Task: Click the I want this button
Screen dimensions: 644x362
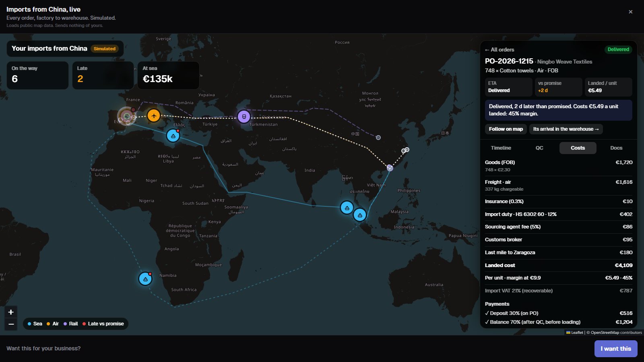Action: (x=616, y=349)
